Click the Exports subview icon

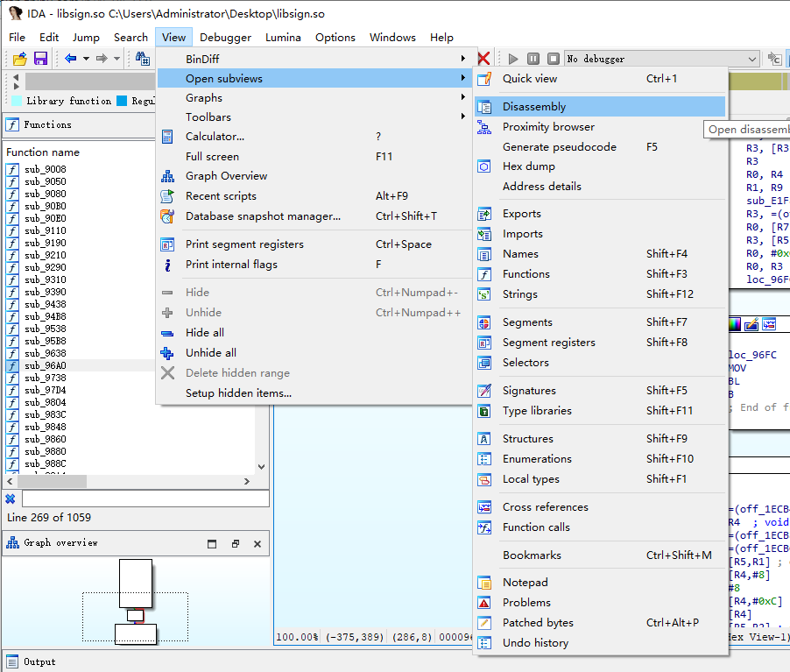[484, 215]
